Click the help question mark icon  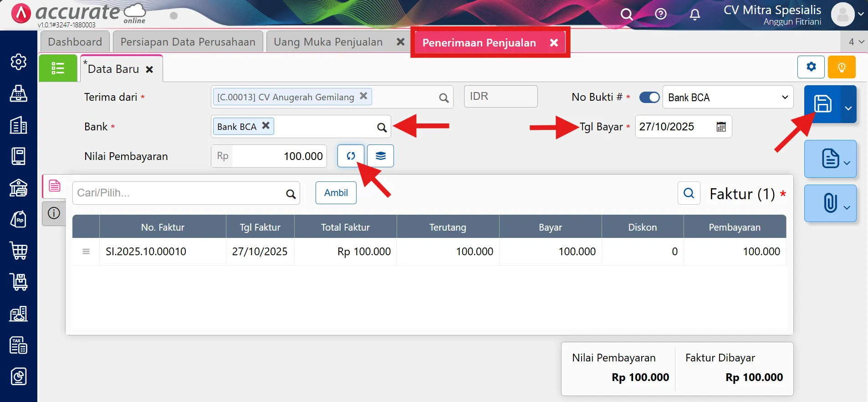click(x=660, y=15)
